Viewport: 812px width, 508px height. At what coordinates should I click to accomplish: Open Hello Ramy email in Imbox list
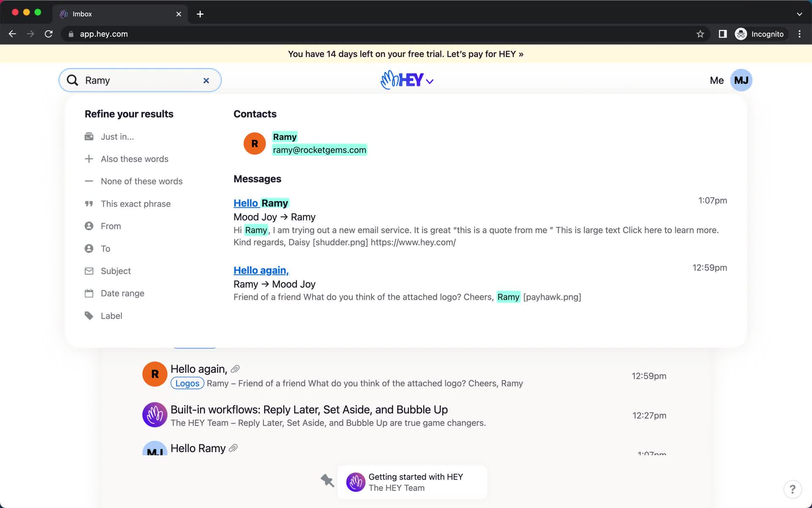(198, 448)
